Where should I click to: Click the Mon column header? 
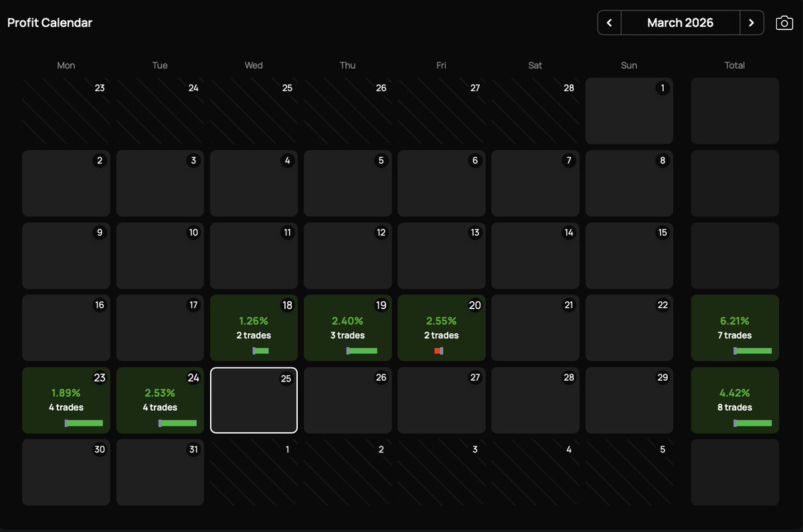(x=66, y=65)
